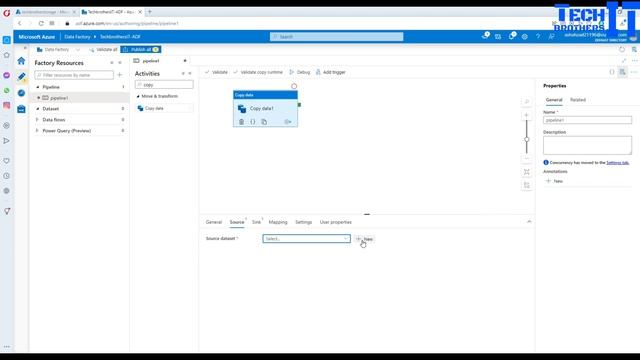Collapse the Move & transform activity group
Screen dimensions: 640x360
click(x=138, y=96)
